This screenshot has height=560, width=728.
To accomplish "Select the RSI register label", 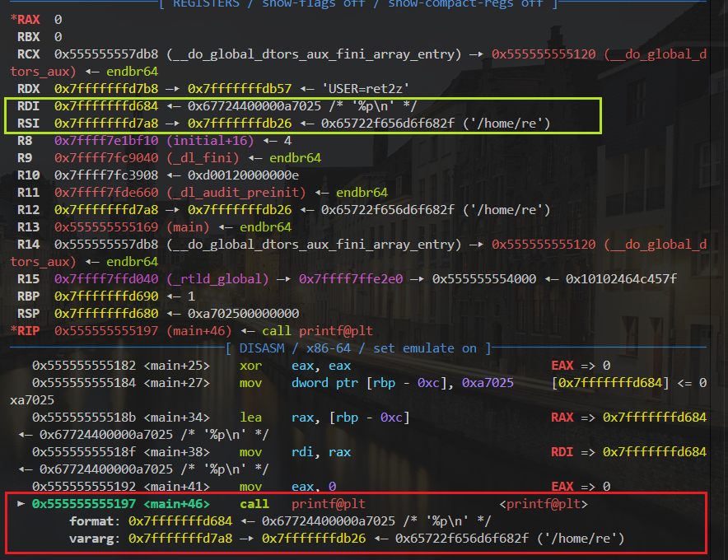I will 27,124.
